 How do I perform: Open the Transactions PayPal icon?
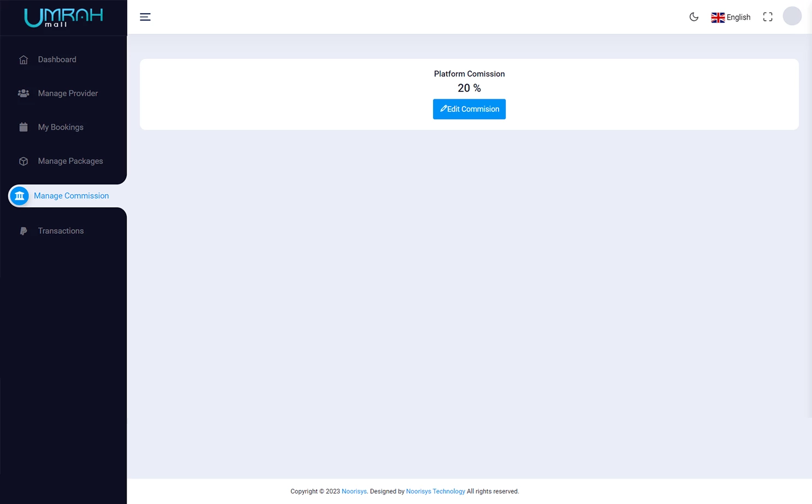click(x=23, y=231)
